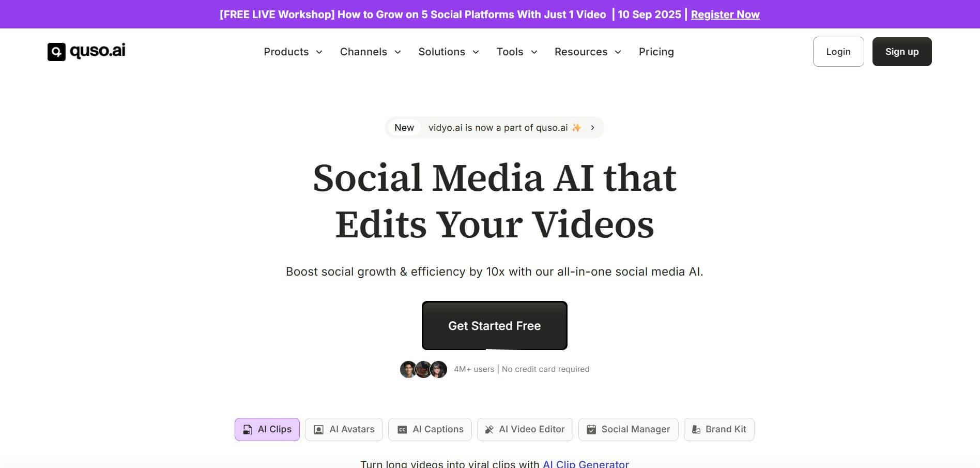The image size is (980, 468).
Task: Click the "Boost social growth & efficiency" subtitle
Action: pyautogui.click(x=495, y=271)
